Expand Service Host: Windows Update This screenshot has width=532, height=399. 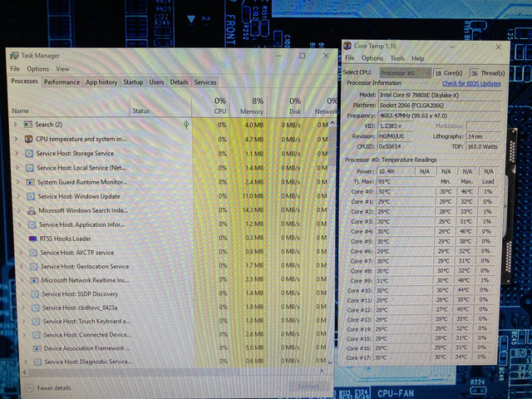pos(18,196)
